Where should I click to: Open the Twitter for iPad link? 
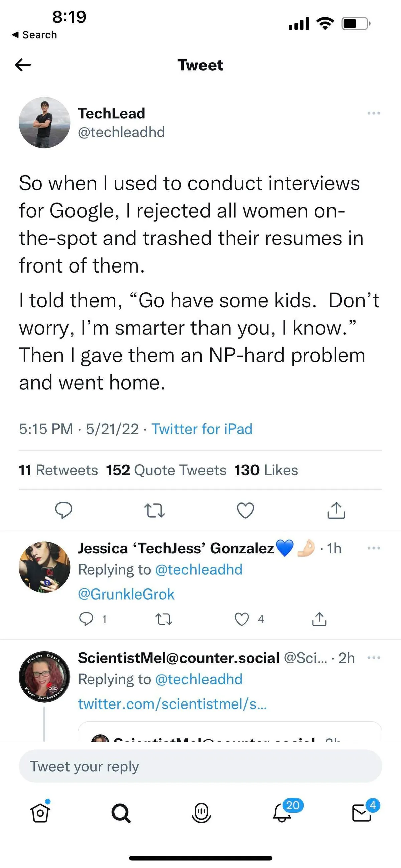pyautogui.click(x=202, y=429)
